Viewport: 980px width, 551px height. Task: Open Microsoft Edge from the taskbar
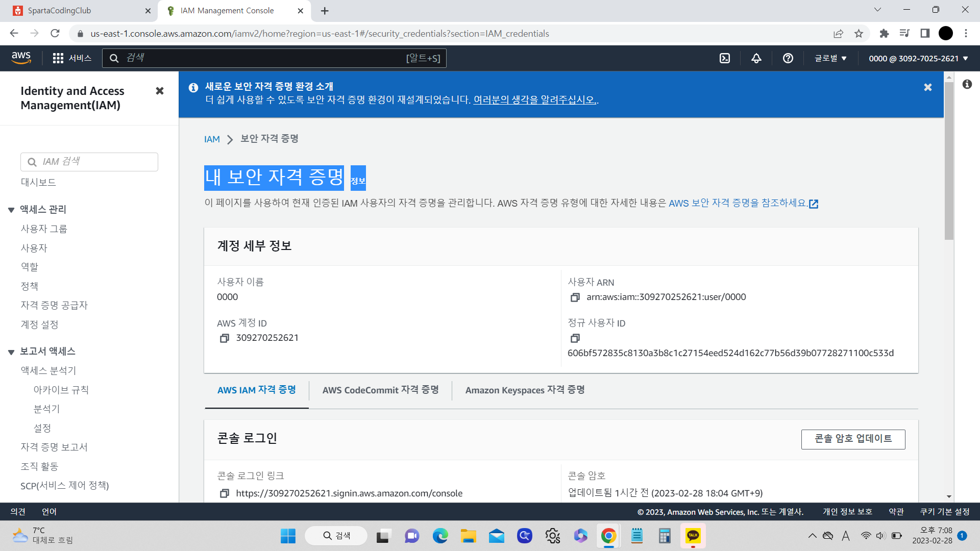pyautogui.click(x=440, y=536)
